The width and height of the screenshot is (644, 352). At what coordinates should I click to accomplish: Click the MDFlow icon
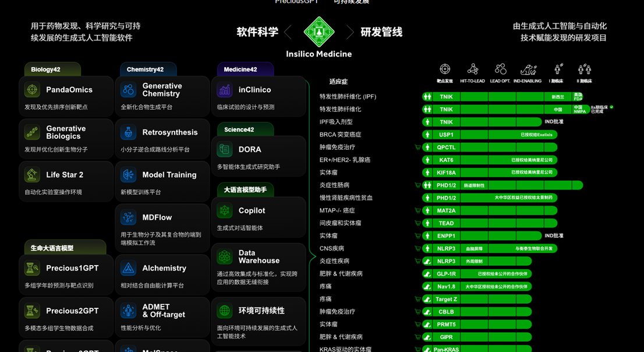pos(129,217)
